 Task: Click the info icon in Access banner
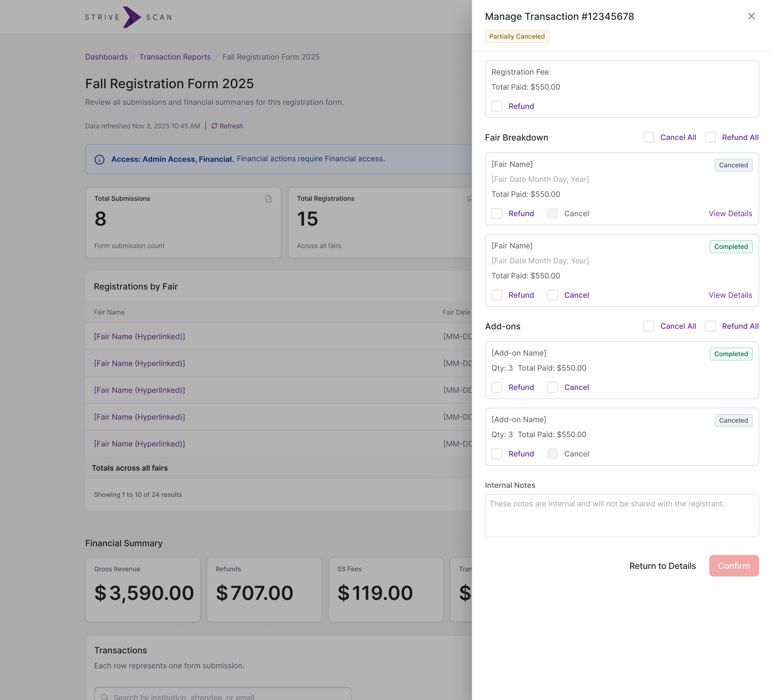99,159
